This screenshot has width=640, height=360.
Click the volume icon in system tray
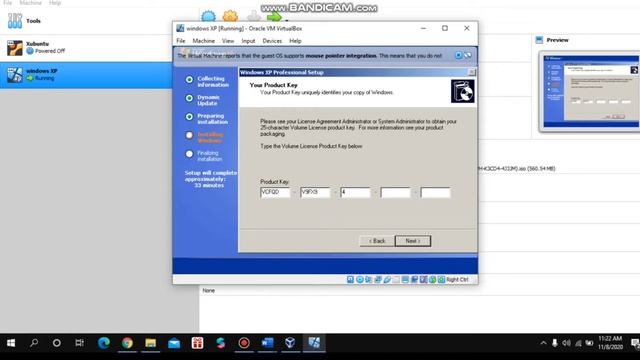click(x=567, y=343)
